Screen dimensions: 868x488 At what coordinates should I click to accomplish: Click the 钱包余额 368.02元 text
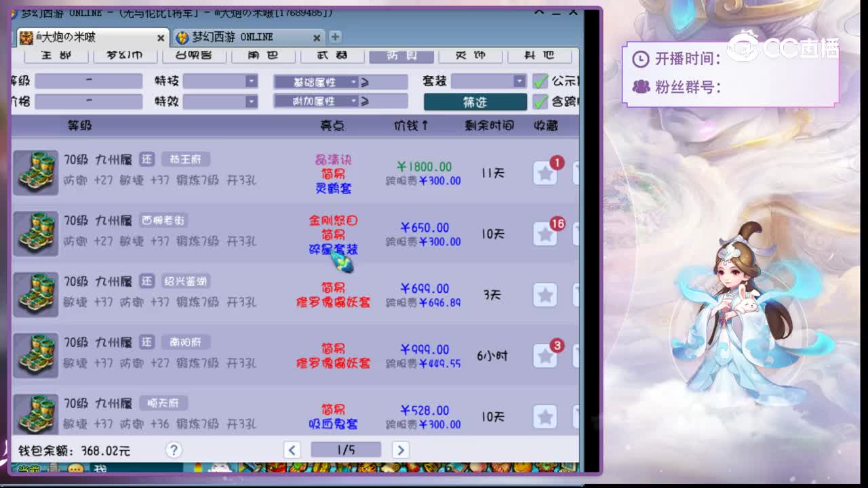coord(74,451)
